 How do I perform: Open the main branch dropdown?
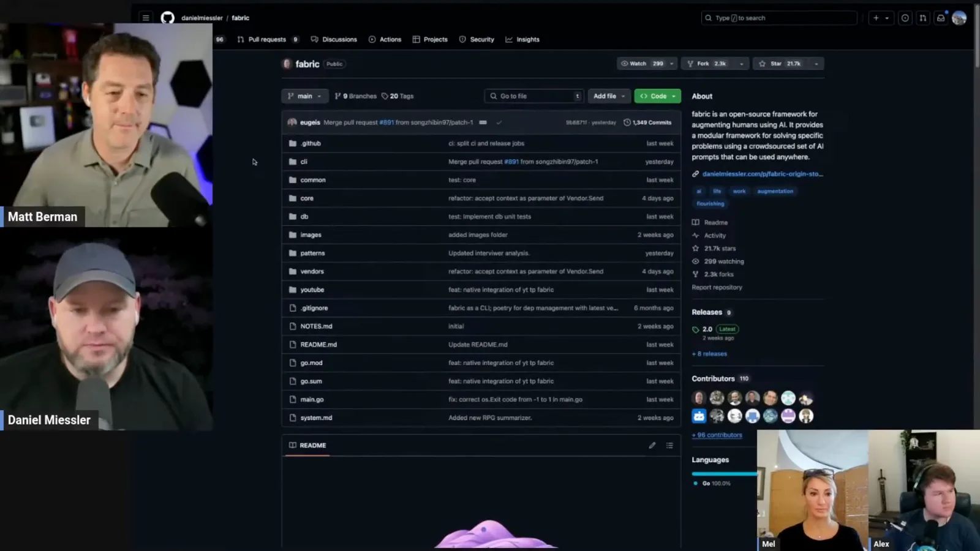305,96
